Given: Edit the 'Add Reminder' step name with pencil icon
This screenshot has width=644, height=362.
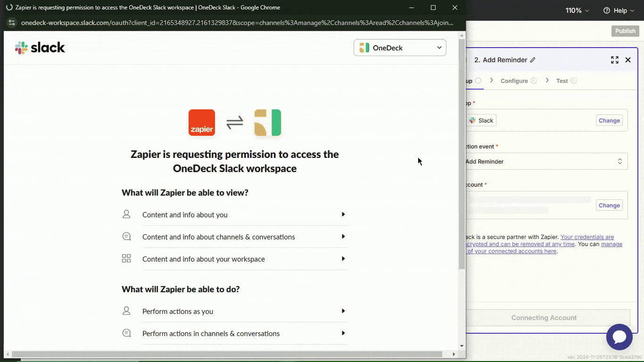Looking at the screenshot, I should click(533, 60).
